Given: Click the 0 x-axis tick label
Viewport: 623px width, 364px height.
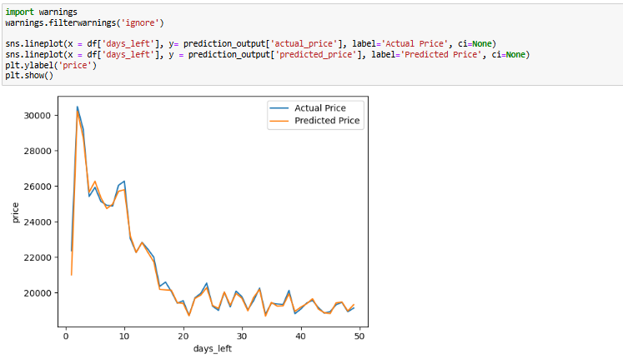Looking at the screenshot, I should click(65, 336).
